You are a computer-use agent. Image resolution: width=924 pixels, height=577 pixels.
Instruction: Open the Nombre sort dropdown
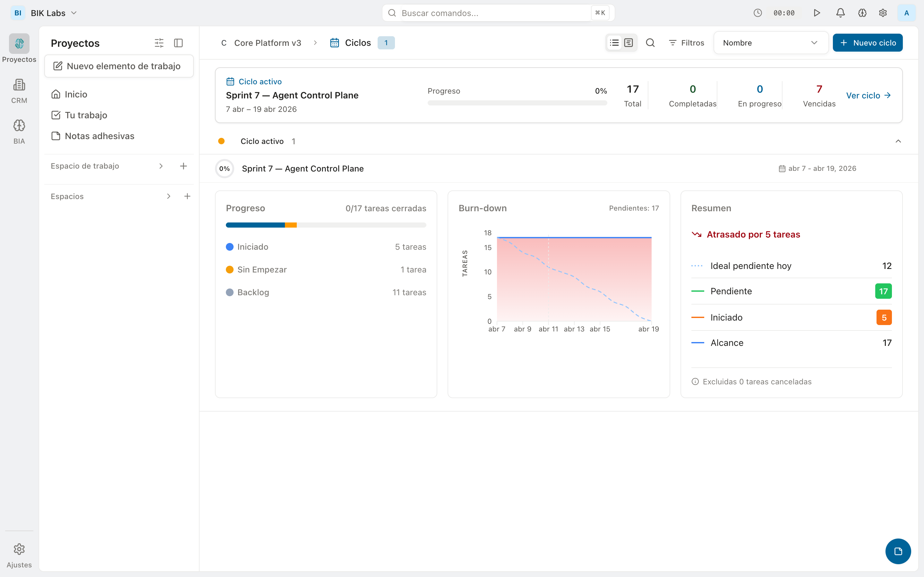[x=771, y=43]
